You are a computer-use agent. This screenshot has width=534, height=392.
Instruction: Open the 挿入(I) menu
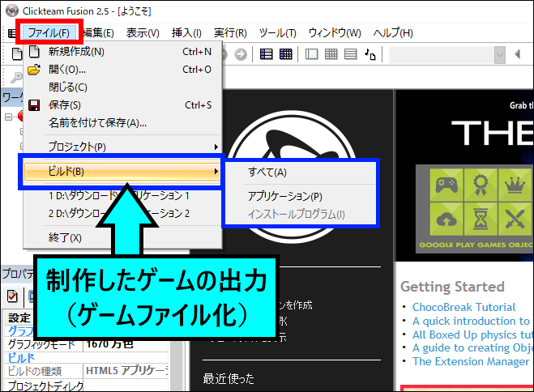[x=186, y=33]
